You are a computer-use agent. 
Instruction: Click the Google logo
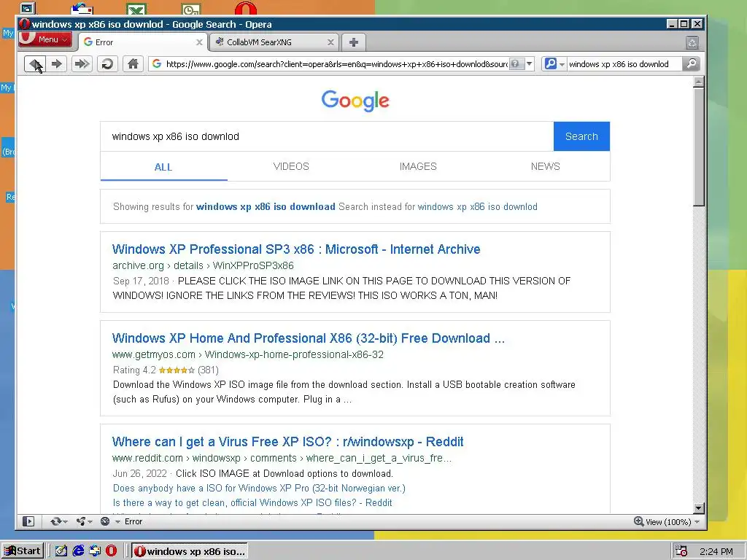[355, 101]
